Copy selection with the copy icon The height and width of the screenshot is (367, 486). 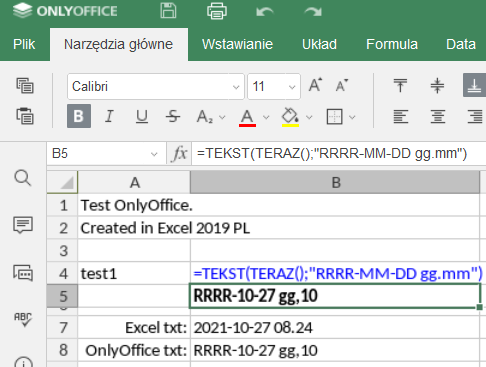25,86
